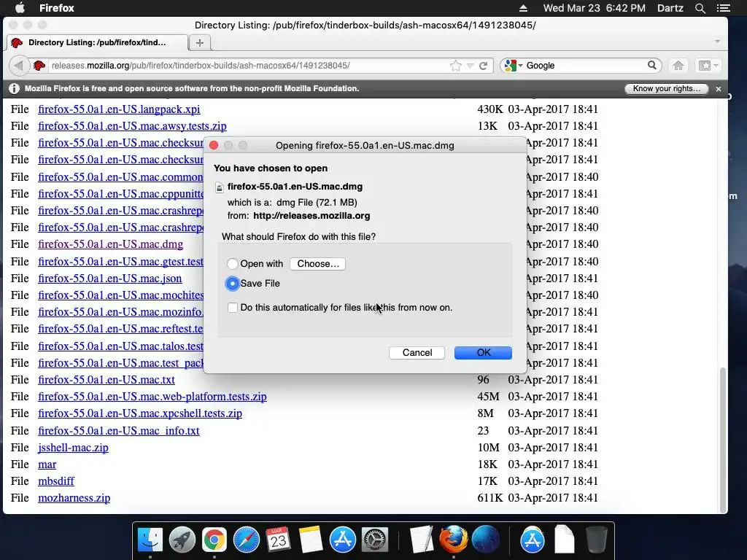Open Calendar from the Dock
Image resolution: width=747 pixels, height=560 pixels.
coord(278,540)
